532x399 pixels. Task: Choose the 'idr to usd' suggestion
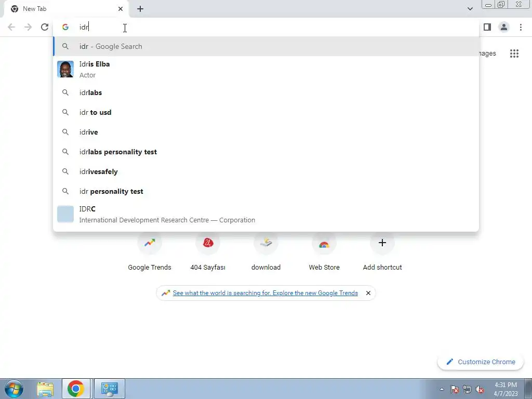pyautogui.click(x=266, y=112)
